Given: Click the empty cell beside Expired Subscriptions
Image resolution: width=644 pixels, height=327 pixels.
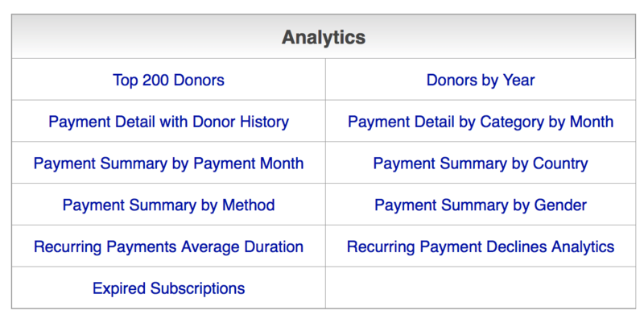Looking at the screenshot, I should [x=481, y=288].
